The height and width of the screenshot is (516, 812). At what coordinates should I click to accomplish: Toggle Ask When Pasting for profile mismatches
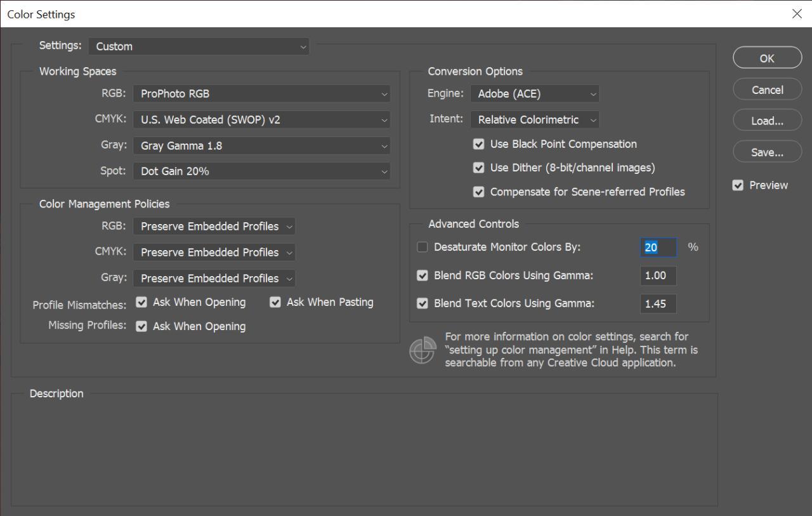275,303
